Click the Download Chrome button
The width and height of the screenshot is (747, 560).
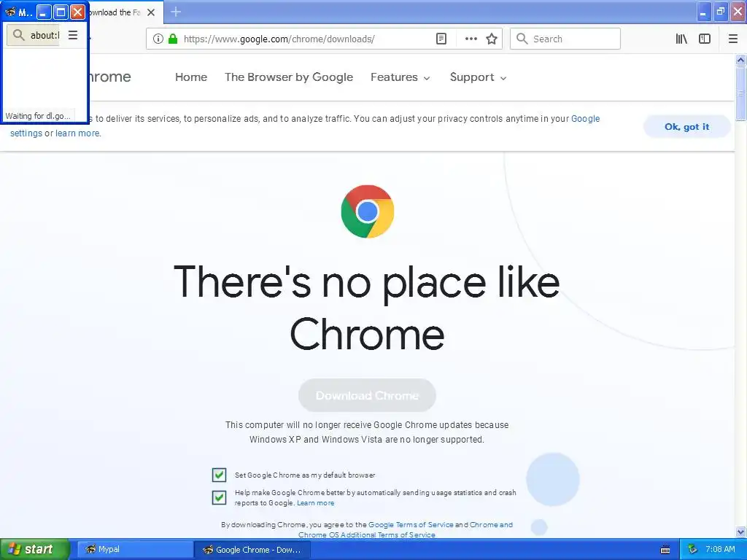tap(367, 396)
